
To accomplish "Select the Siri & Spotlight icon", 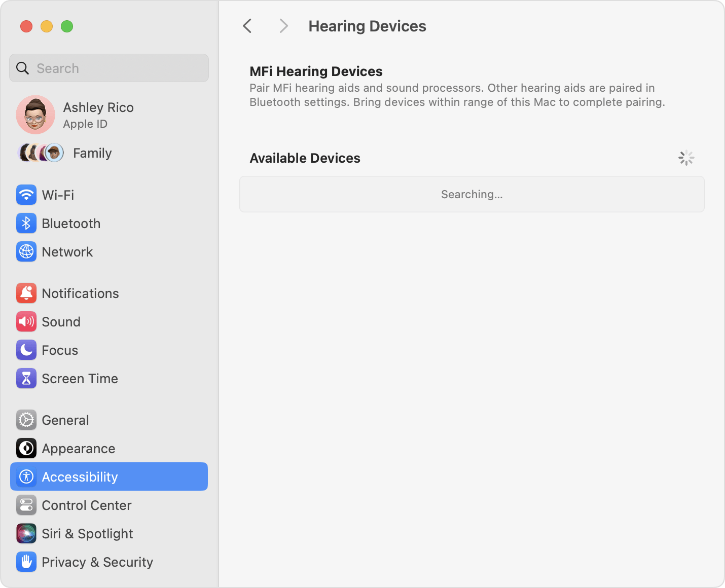I will click(26, 533).
